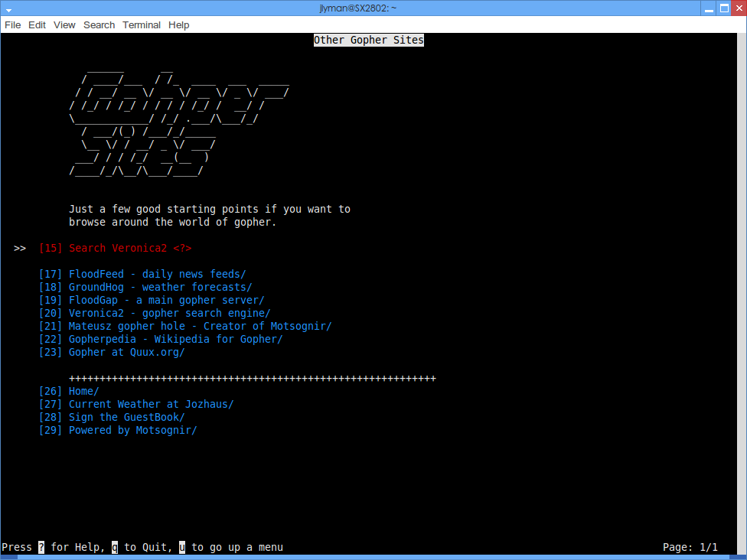Open the window menu icon in title bar
This screenshot has width=747, height=560.
[x=9, y=9]
